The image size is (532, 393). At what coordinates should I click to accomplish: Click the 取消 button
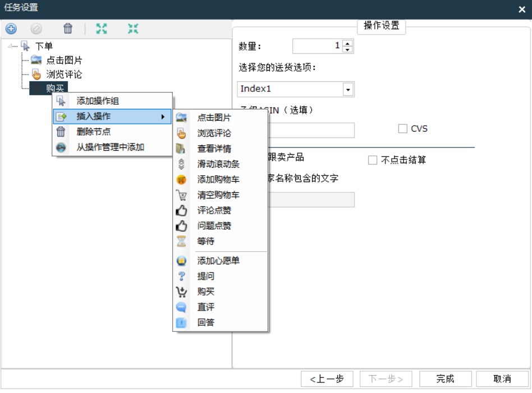pos(502,379)
